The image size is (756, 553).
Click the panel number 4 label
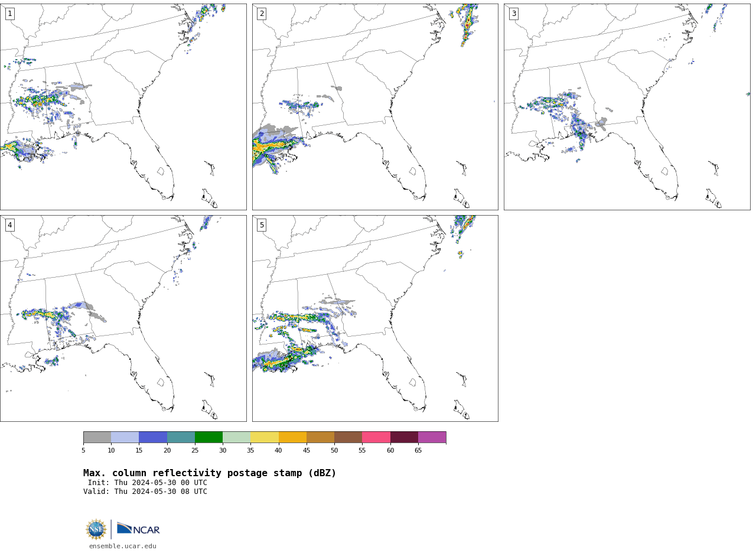coord(9,225)
